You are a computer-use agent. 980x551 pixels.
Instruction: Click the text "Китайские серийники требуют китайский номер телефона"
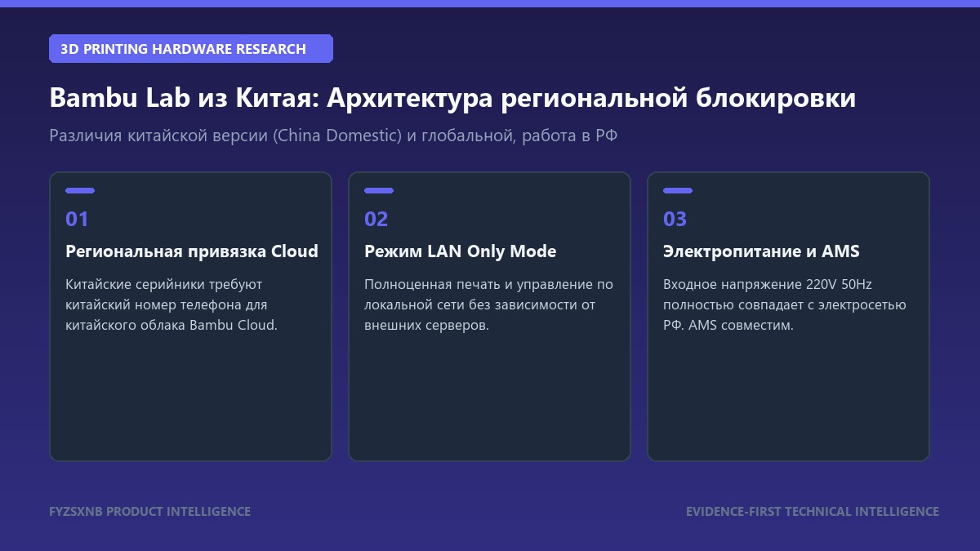point(167,295)
